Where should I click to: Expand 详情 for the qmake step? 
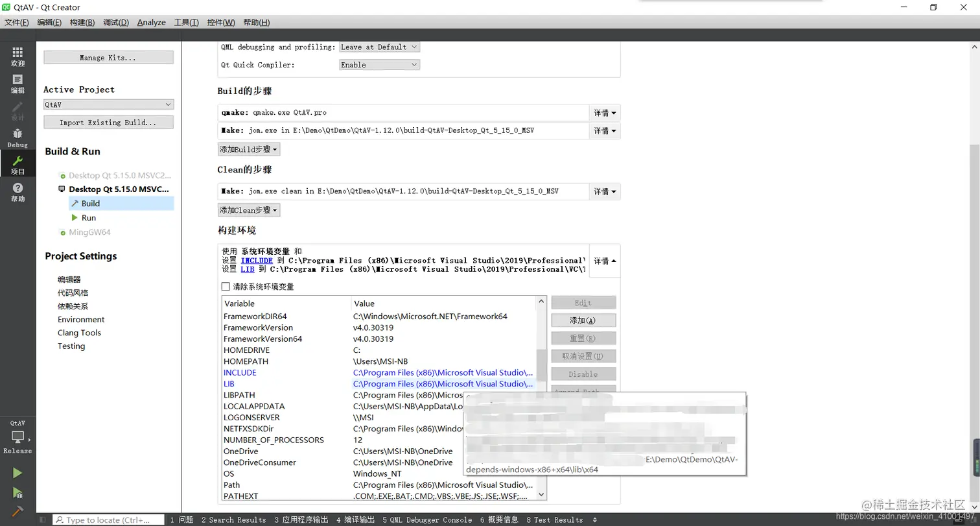pos(605,113)
